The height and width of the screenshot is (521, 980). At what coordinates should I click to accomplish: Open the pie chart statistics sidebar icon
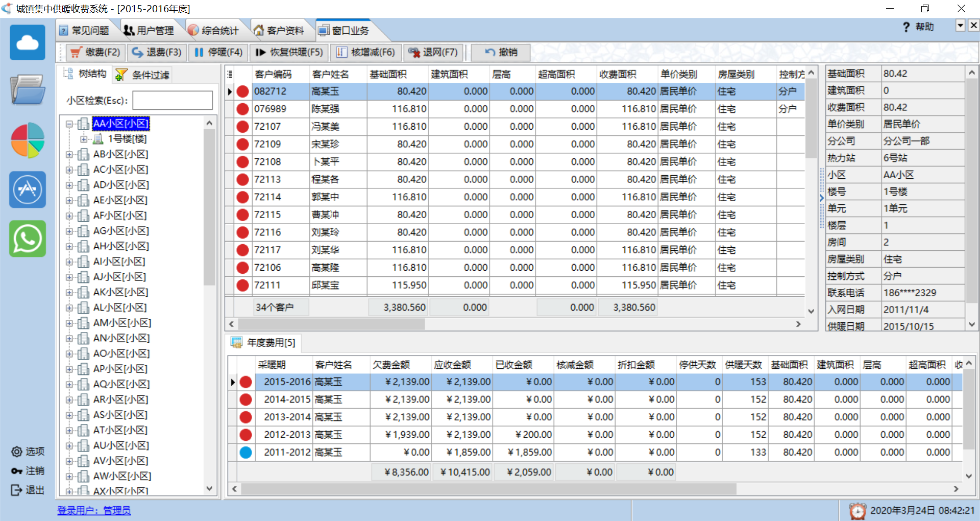pos(27,140)
